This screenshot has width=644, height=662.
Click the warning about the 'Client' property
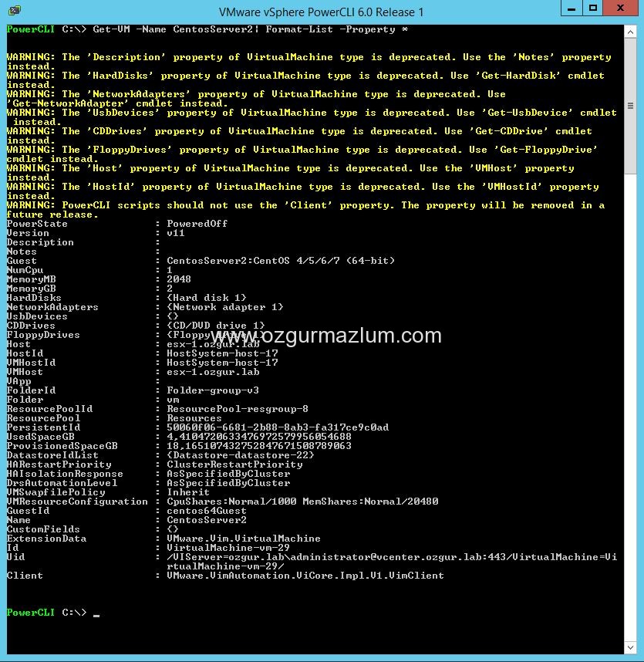(305, 210)
